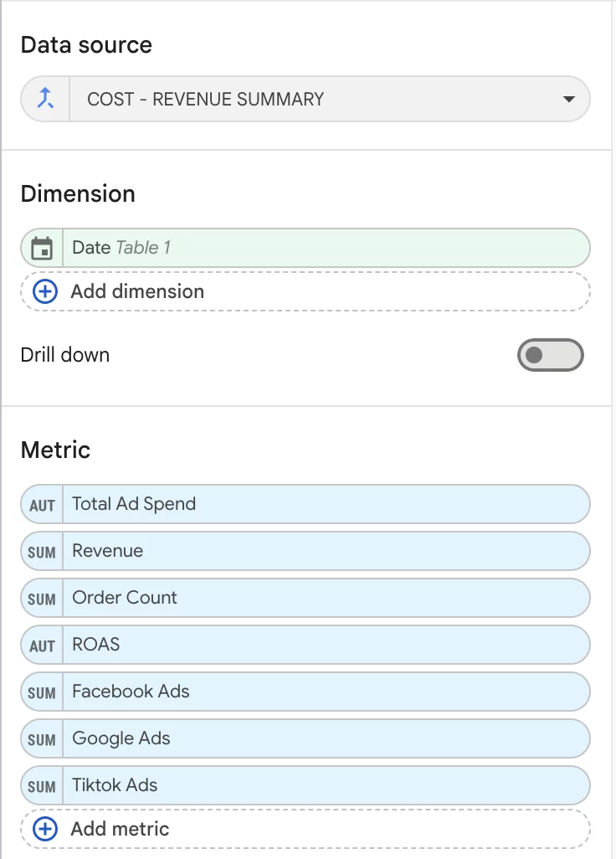
Task: Select the Total Ad Spend metric chip
Action: 305,504
